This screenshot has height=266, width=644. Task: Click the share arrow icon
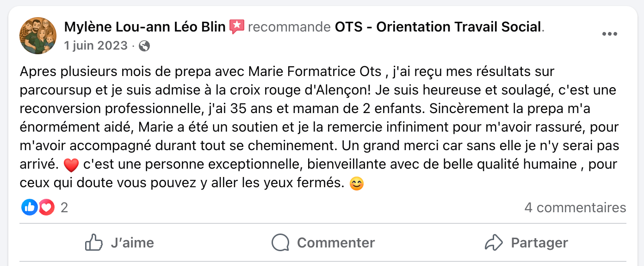coord(494,242)
